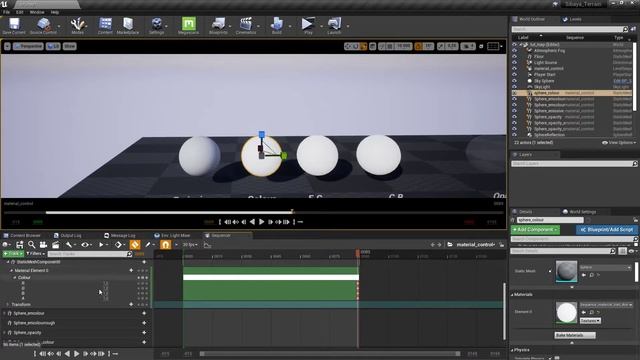Toggle visibility of SkyLight actor

(x=514, y=87)
